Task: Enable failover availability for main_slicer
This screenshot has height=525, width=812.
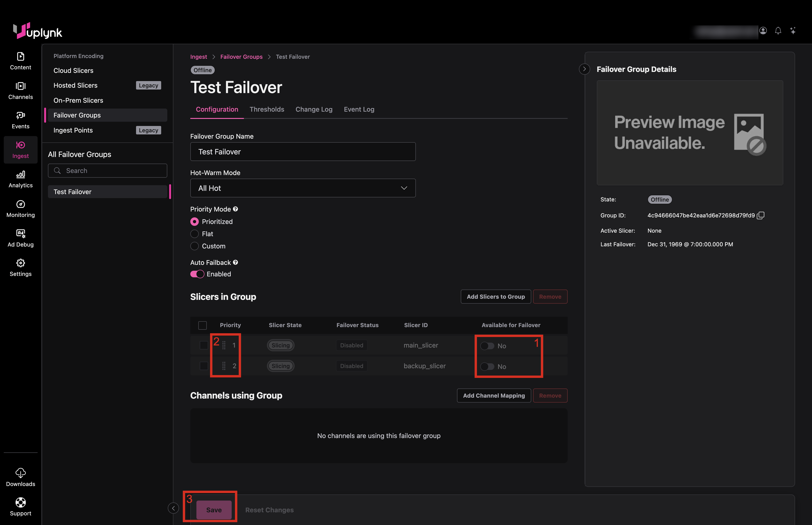Action: 487,346
